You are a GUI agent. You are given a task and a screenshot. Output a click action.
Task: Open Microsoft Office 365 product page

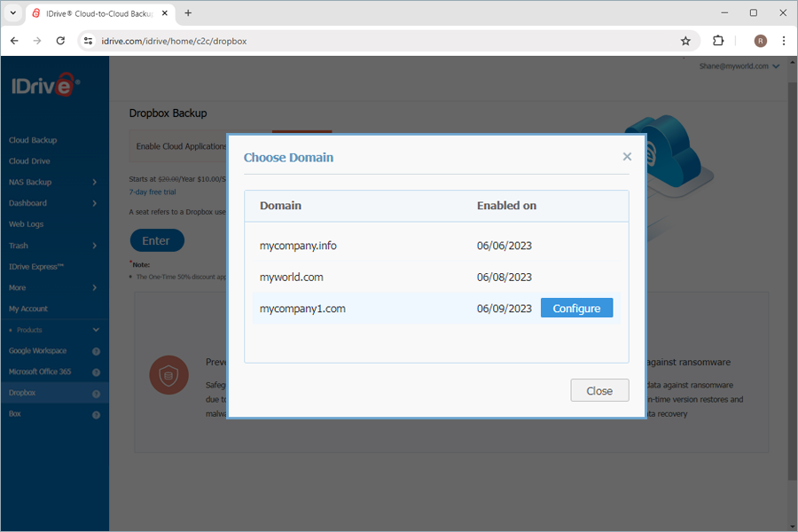(40, 372)
